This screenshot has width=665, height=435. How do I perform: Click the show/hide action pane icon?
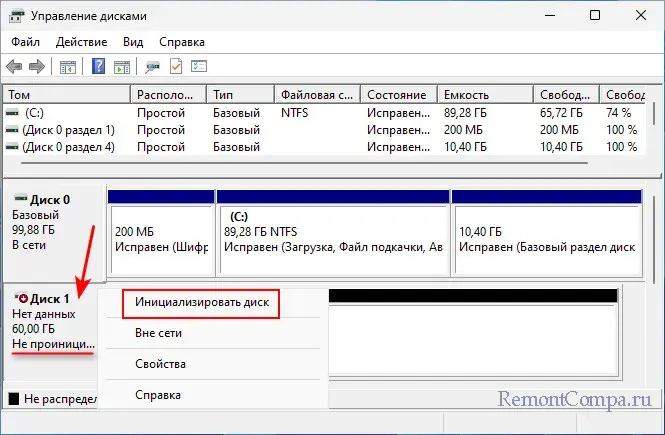[122, 67]
